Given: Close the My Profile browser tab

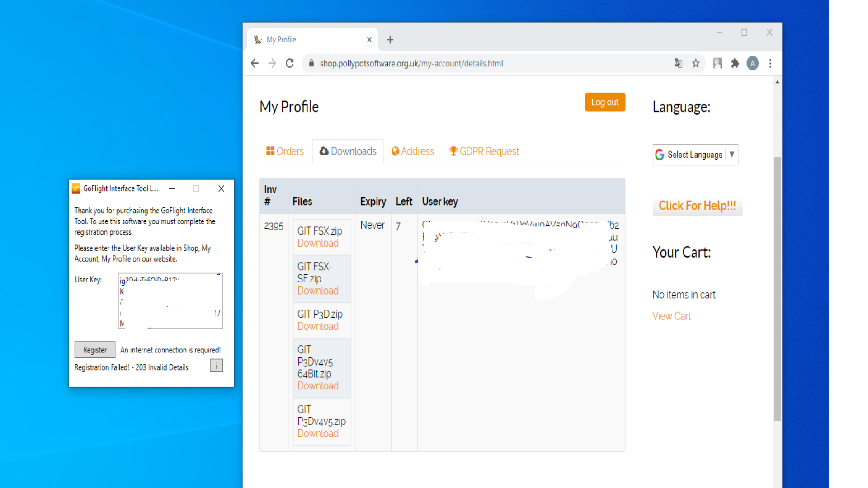Looking at the screenshot, I should coord(369,40).
